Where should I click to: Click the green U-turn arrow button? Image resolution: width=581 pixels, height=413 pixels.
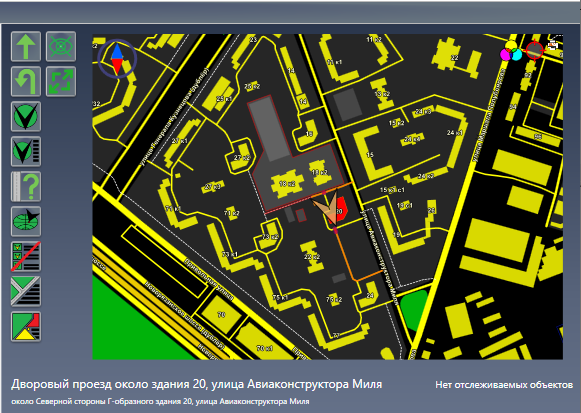(x=26, y=81)
